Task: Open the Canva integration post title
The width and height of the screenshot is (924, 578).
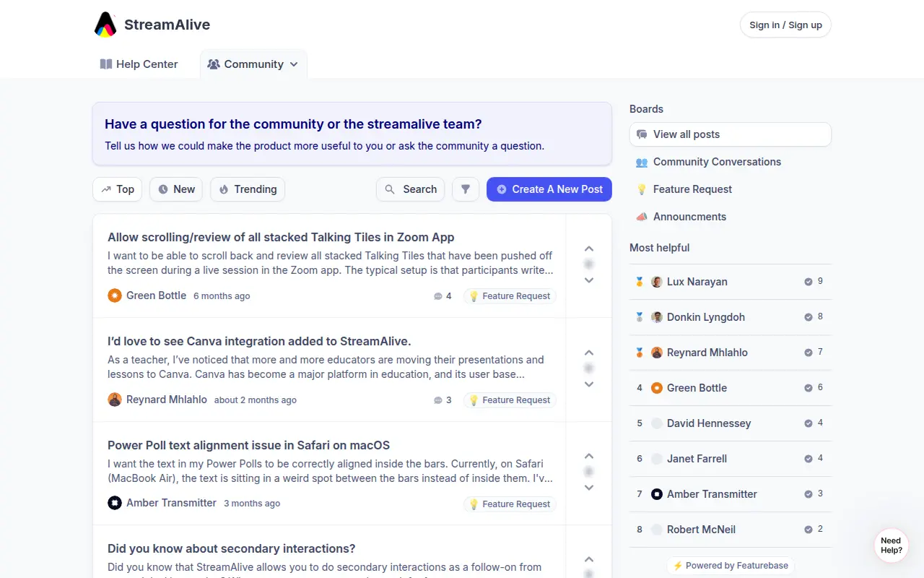Action: [x=259, y=341]
